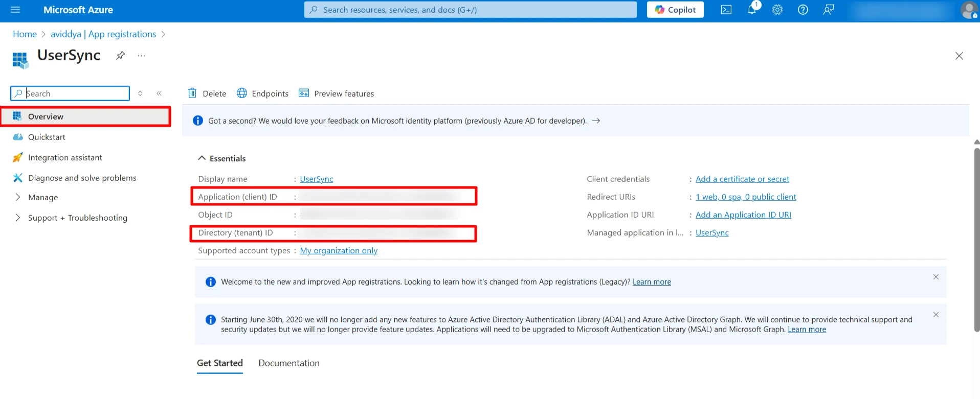Pin the UserSync blade
Viewport: 980px width, 399px height.
(x=120, y=55)
